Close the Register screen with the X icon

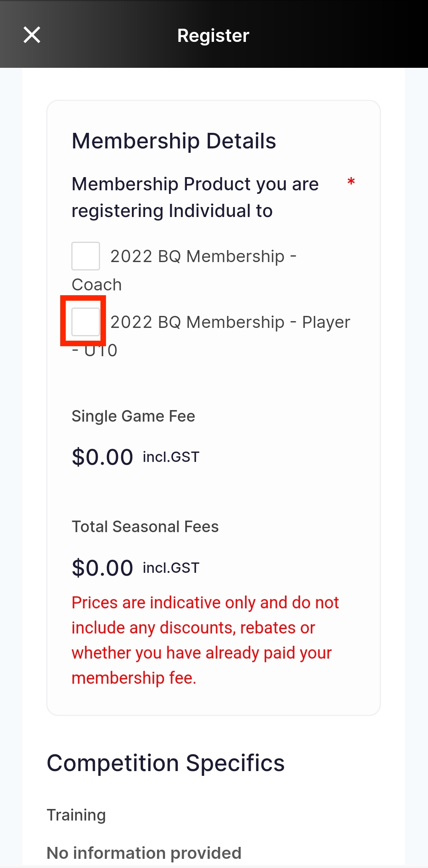[x=32, y=35]
